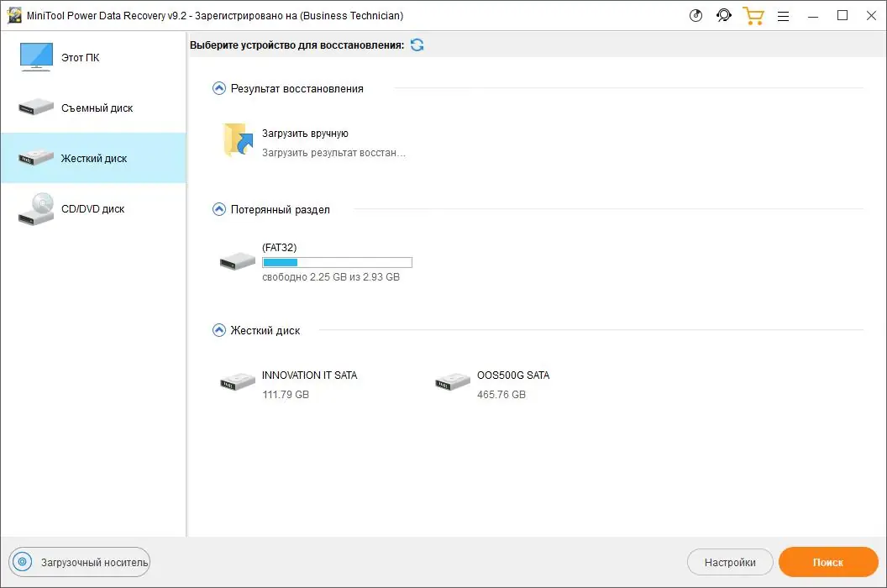Click the OOS500G SATA drive icon

point(453,382)
